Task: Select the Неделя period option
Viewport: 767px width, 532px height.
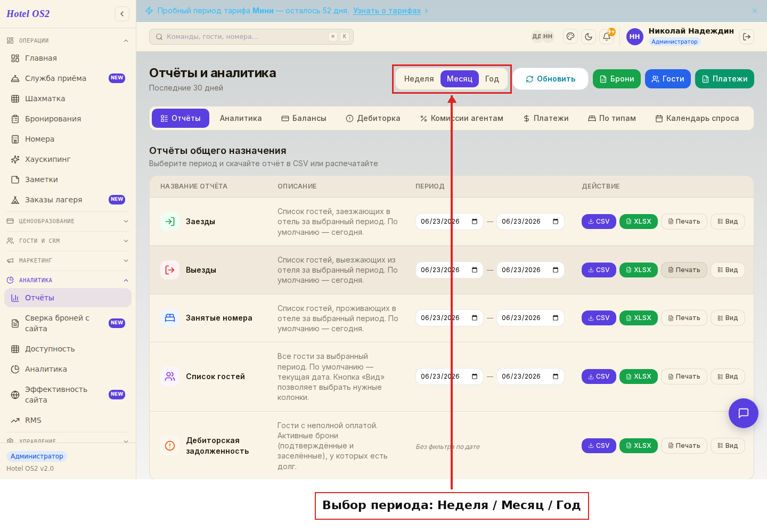Action: [x=419, y=79]
